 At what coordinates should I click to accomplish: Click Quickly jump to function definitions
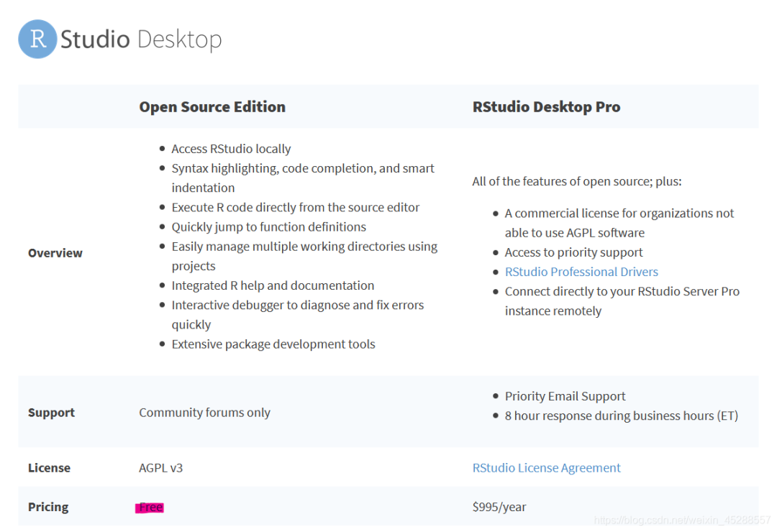coord(268,227)
